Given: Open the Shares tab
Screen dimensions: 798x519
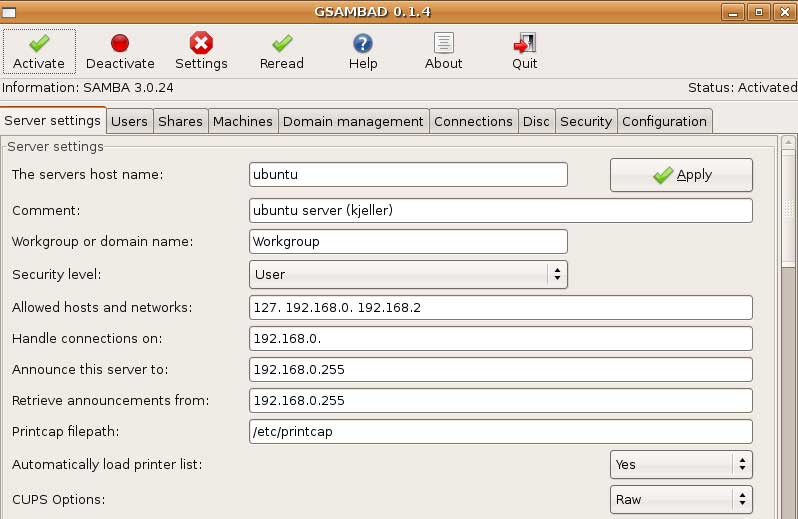Looking at the screenshot, I should (x=180, y=122).
